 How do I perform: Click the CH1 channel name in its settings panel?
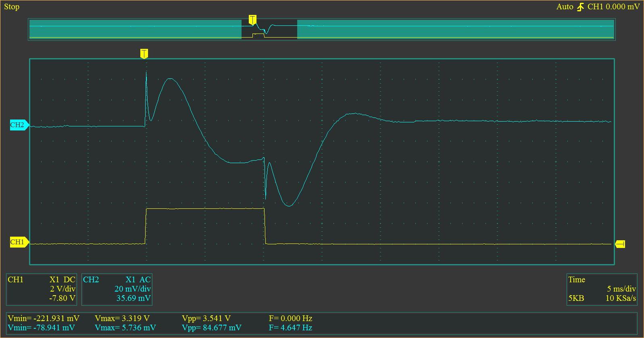point(16,279)
